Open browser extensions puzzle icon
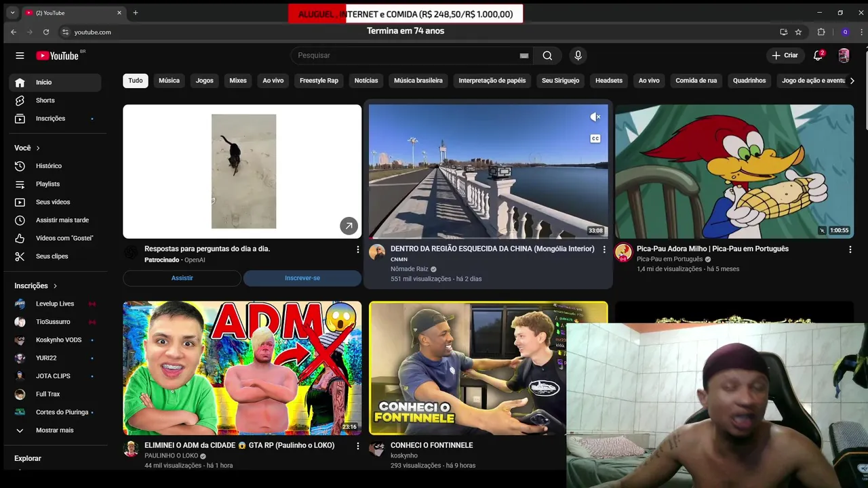This screenshot has width=868, height=488. (821, 32)
